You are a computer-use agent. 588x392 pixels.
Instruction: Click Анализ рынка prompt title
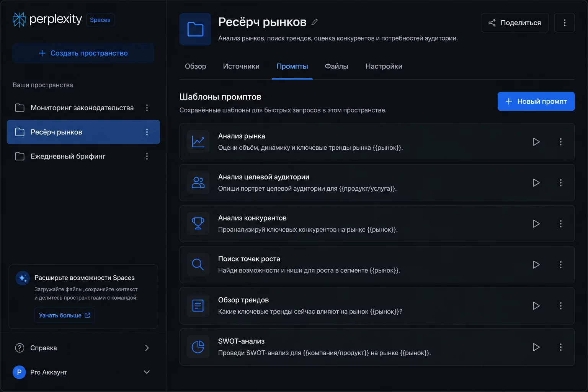pos(242,136)
